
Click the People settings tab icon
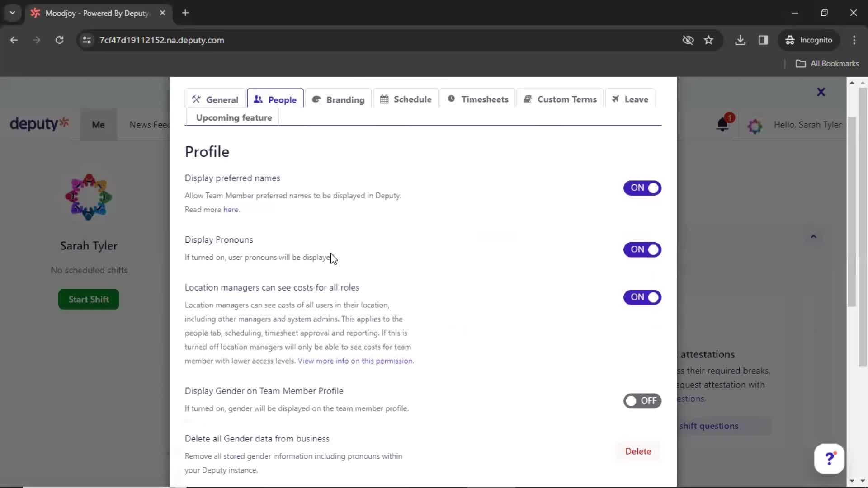258,99
